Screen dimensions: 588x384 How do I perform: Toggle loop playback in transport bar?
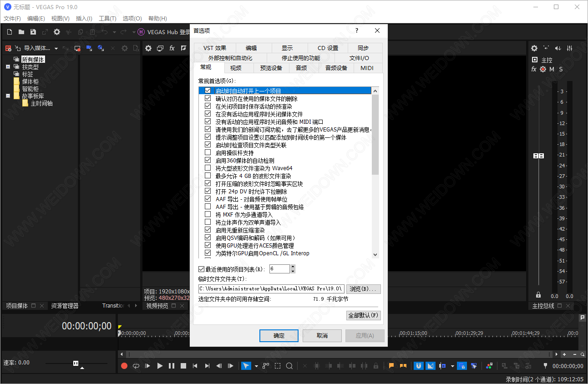pyautogui.click(x=136, y=366)
